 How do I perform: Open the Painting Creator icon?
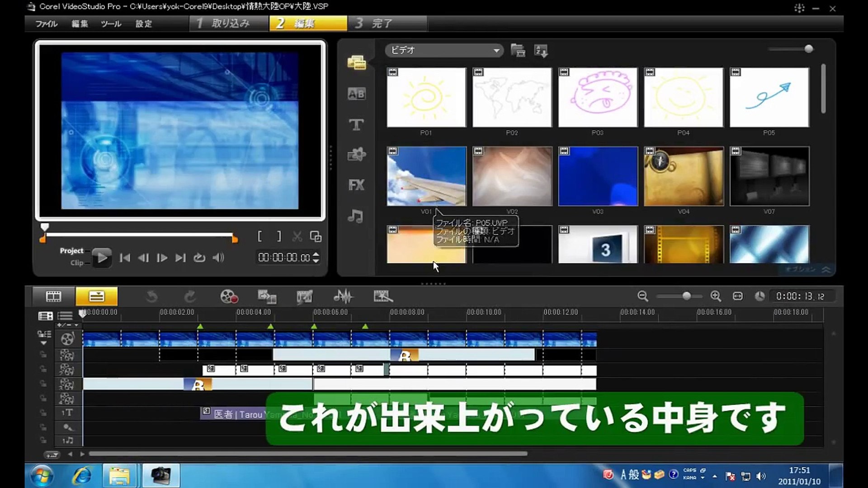pyautogui.click(x=305, y=296)
